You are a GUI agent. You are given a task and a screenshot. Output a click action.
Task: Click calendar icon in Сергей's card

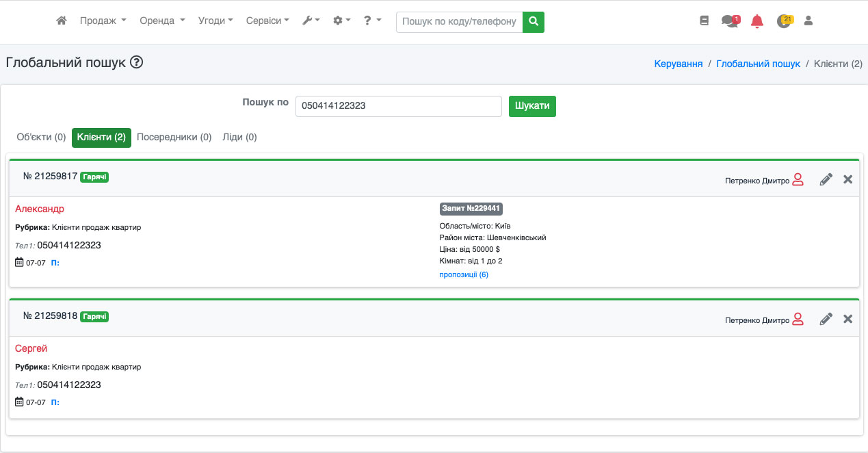click(x=19, y=402)
